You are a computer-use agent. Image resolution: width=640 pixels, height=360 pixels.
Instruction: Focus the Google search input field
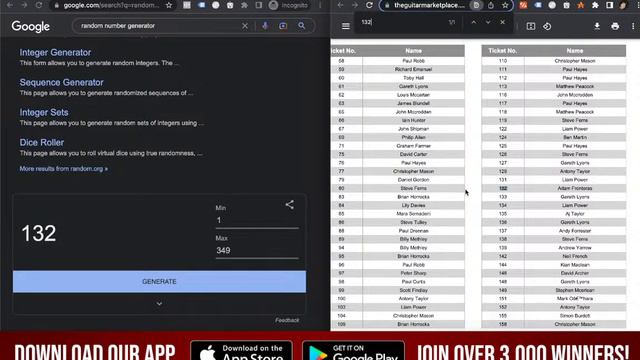tap(159, 26)
